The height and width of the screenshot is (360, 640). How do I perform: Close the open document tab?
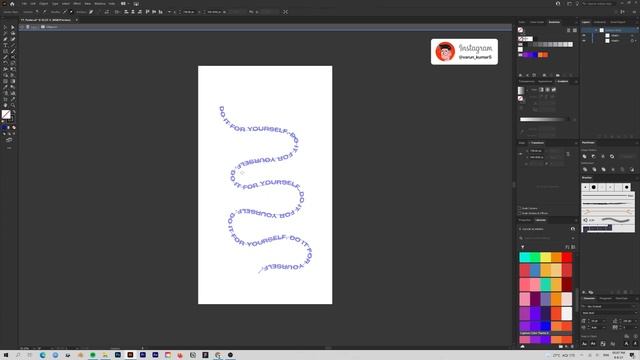(x=76, y=20)
